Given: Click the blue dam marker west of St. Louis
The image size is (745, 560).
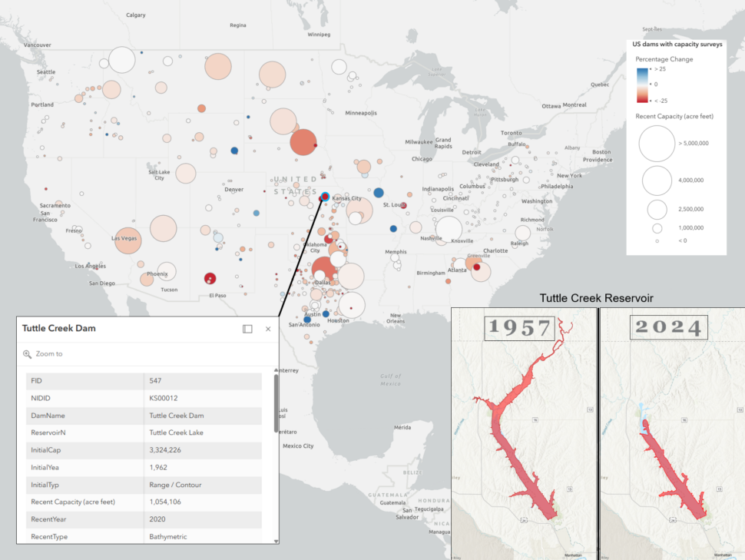Looking at the screenshot, I should [379, 193].
